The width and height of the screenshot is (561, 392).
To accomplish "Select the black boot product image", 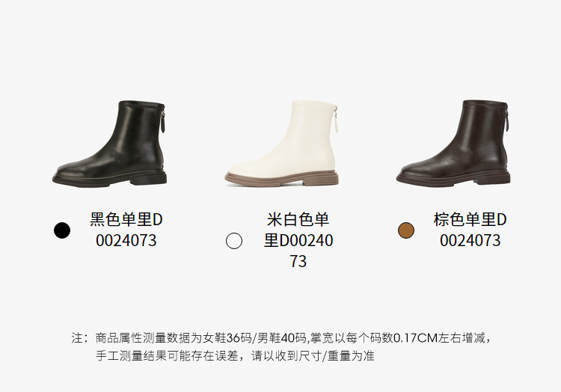I will 109,144.
